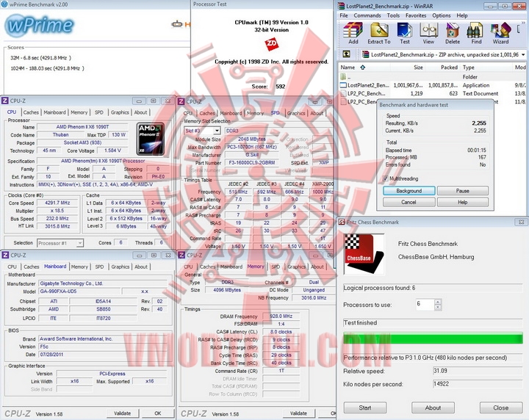Select LP2_PC_Bench text document row in WinRAR

(433, 93)
